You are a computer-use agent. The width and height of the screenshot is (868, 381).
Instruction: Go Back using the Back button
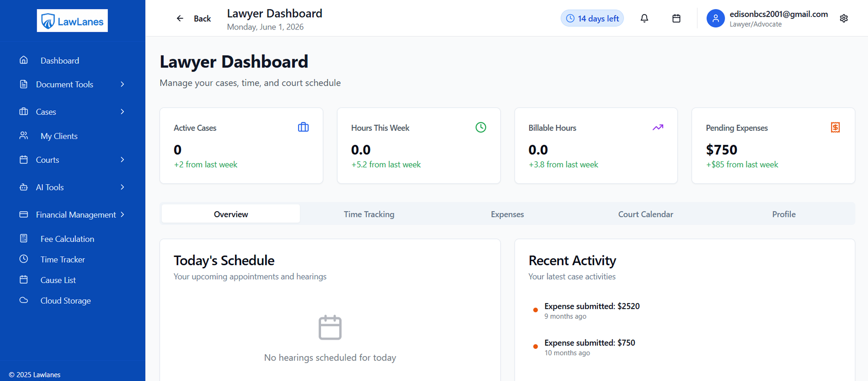pos(193,19)
